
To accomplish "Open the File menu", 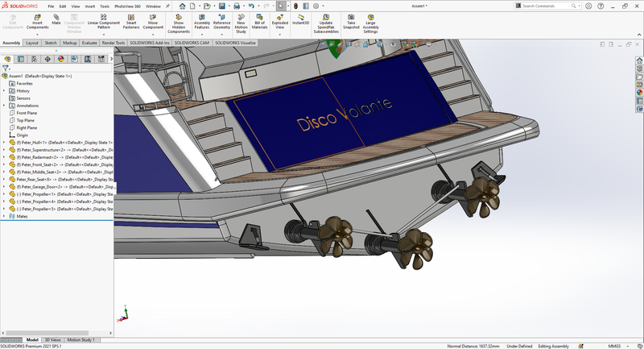I will (51, 6).
